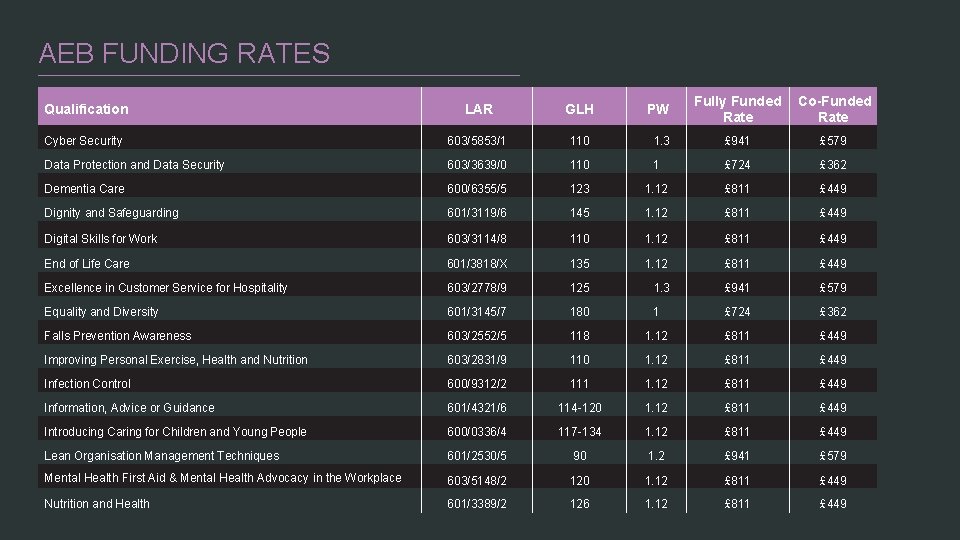Select Lean Organisation Management Techniques row

tap(162, 456)
